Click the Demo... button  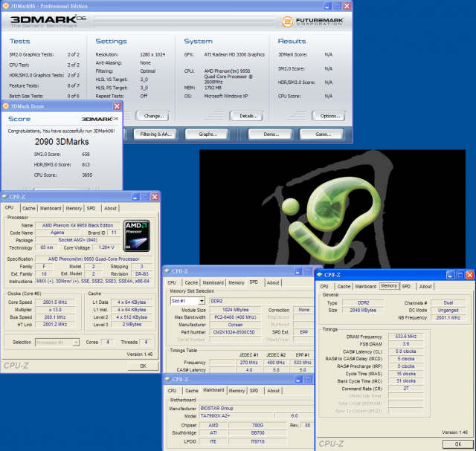[271, 134]
